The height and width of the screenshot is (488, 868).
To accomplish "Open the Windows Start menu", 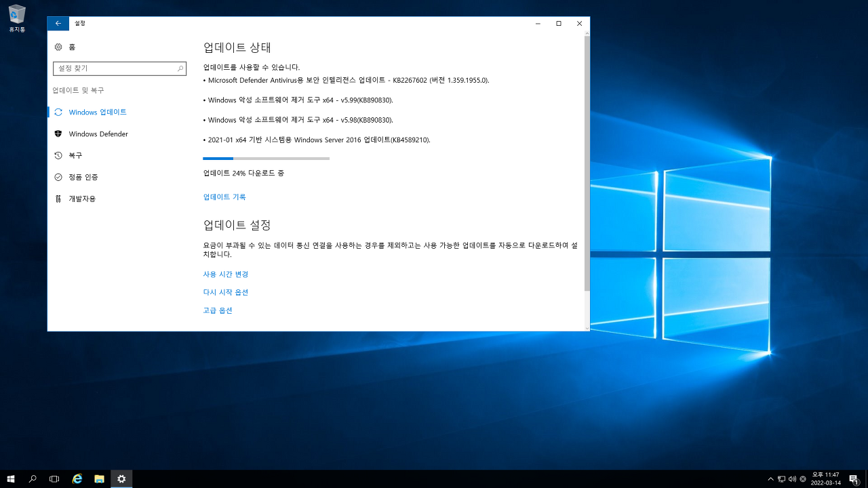I will [11, 479].
